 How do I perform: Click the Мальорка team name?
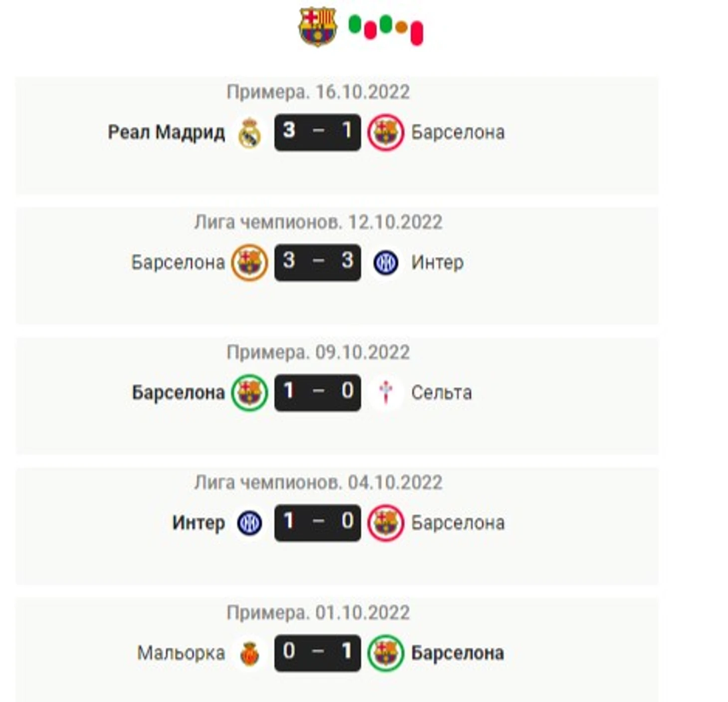(181, 653)
